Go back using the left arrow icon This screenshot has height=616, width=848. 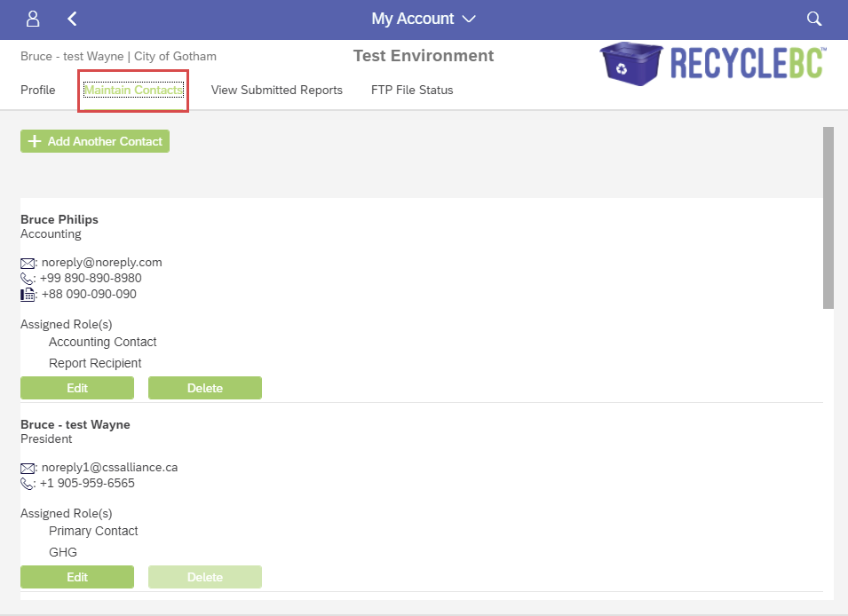[72, 19]
